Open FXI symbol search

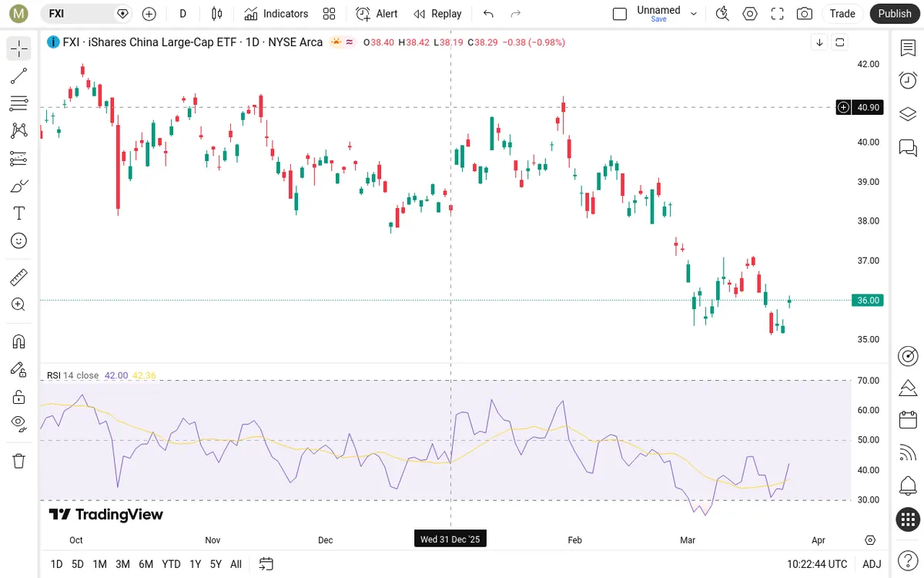point(86,13)
